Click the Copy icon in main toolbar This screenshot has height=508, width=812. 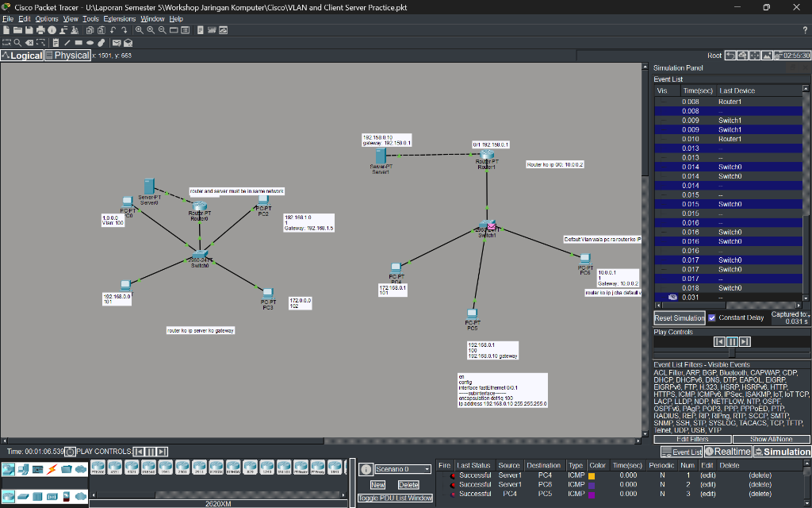point(90,30)
